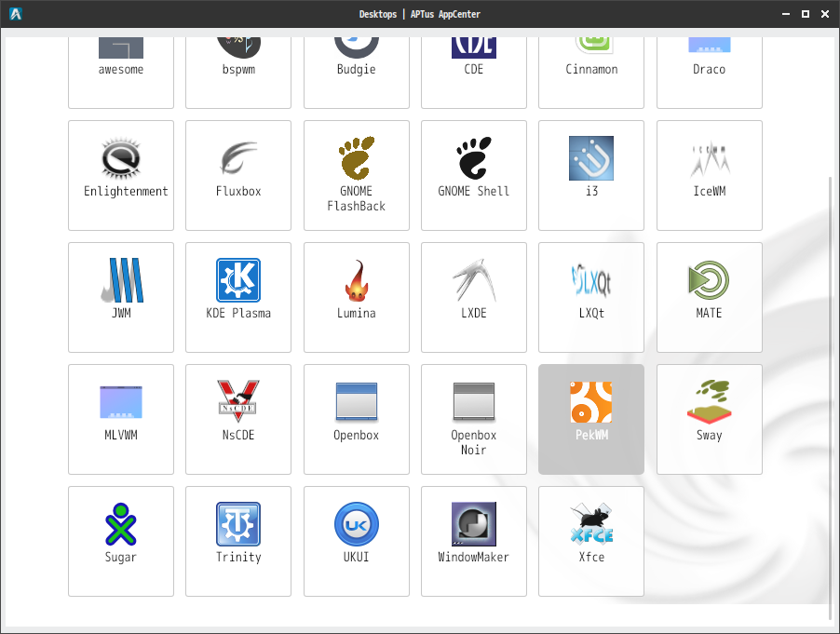Click the "Enlightenment" label text
This screenshot has height=634, width=840.
[126, 191]
